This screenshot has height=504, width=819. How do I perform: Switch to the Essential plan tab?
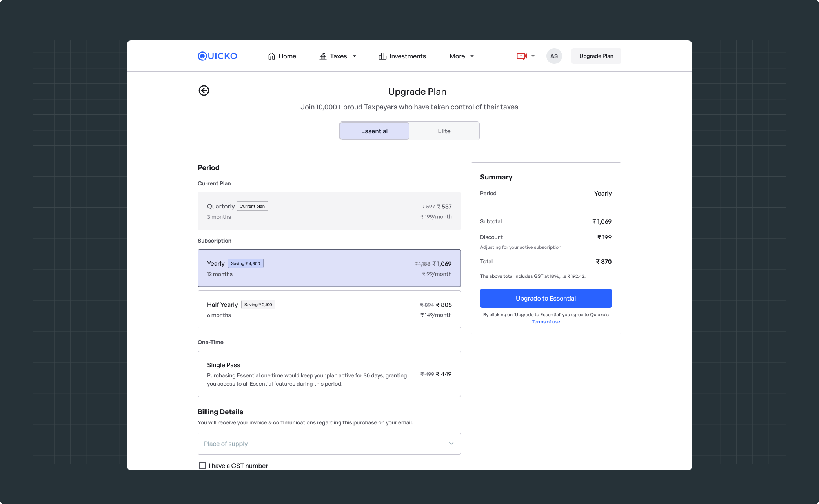(x=374, y=131)
